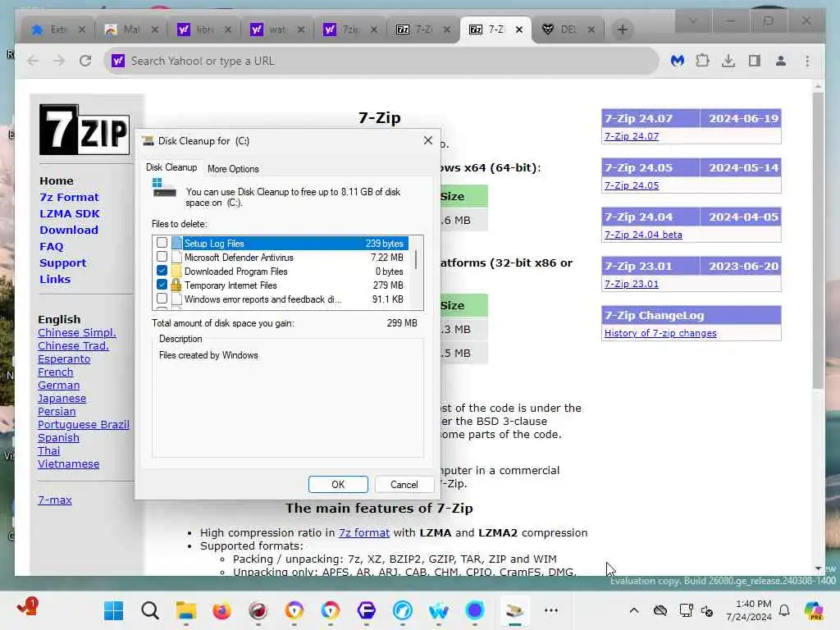
Task: Open the taskbar clock showing 1:40 PM
Action: pyautogui.click(x=749, y=610)
